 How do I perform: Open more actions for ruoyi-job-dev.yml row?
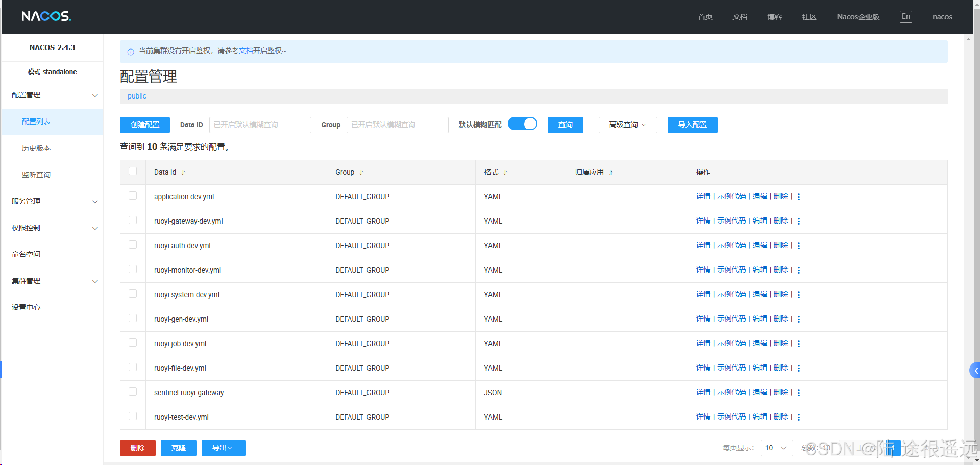(799, 344)
